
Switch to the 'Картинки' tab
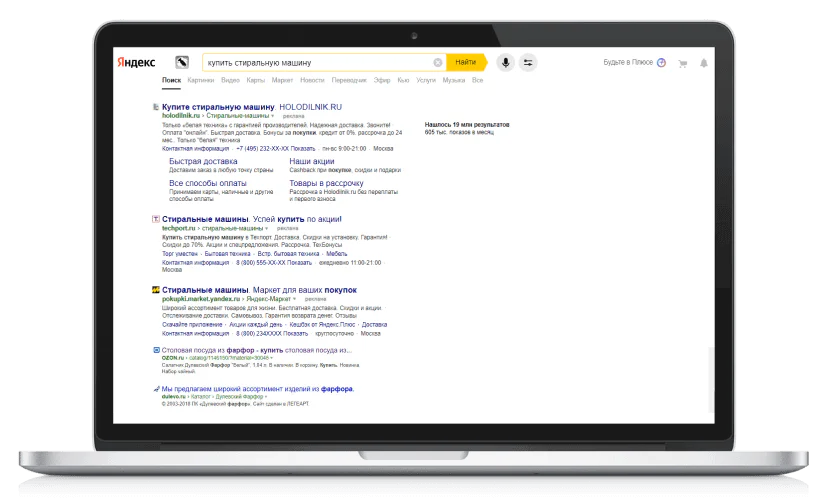(x=201, y=80)
